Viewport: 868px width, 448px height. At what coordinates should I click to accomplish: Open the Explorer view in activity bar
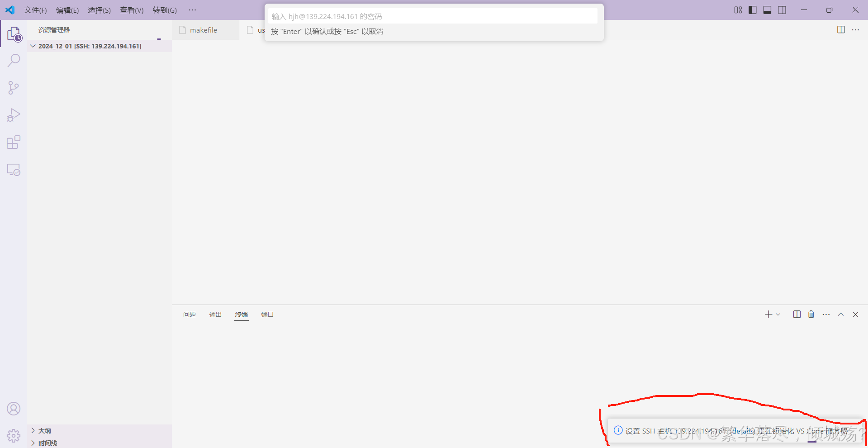14,34
